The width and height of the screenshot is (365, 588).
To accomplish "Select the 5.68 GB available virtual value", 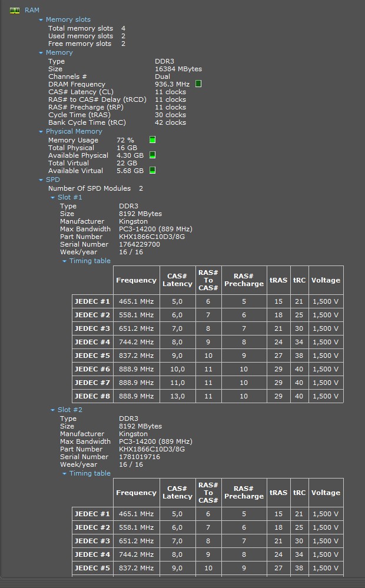I will click(130, 171).
